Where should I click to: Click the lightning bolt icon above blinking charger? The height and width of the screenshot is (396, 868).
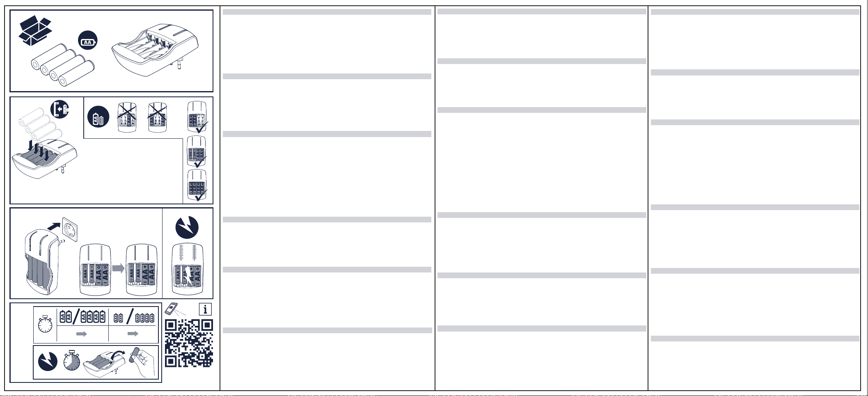(187, 227)
